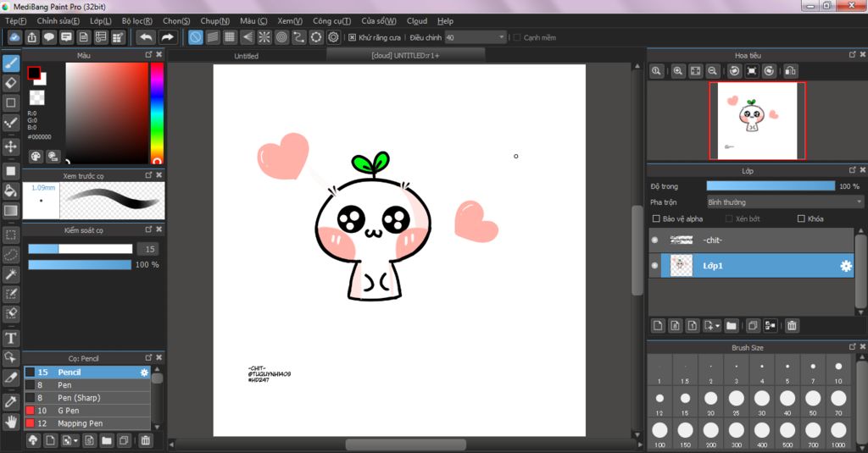Toggle Khử răng cưa checkbox
Image resolution: width=868 pixels, height=453 pixels.
coord(352,37)
